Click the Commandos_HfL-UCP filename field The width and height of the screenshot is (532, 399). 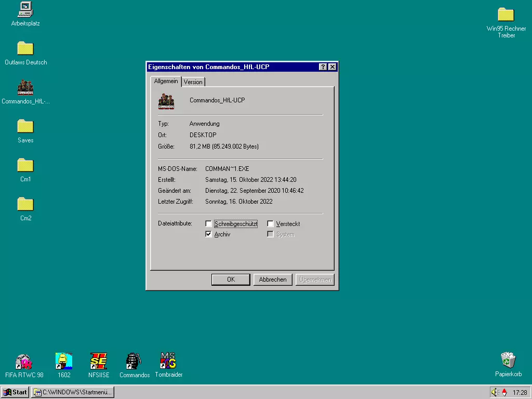(217, 100)
